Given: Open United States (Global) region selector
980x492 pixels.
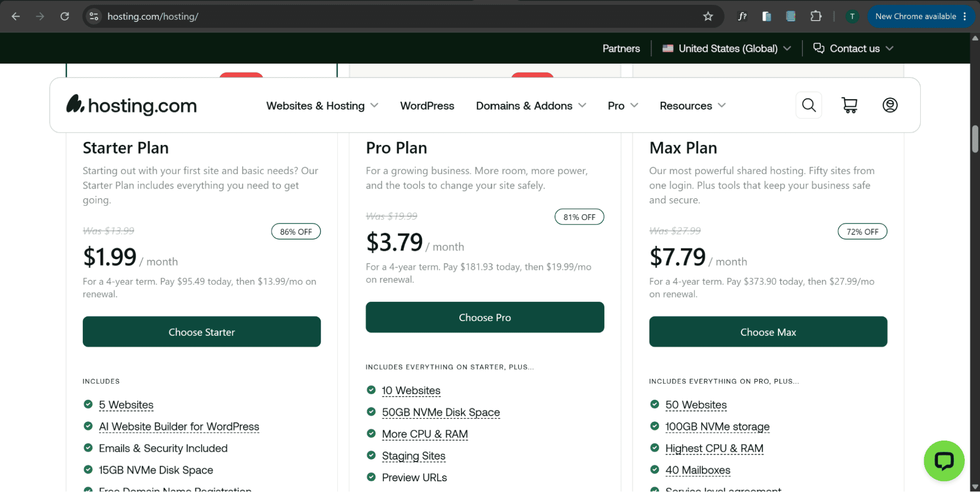Looking at the screenshot, I should (727, 49).
